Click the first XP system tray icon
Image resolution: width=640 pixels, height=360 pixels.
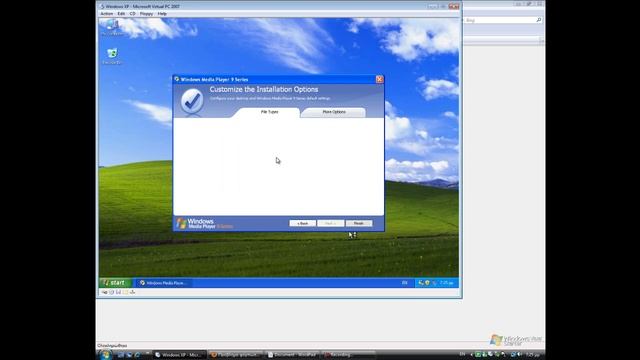coord(421,283)
